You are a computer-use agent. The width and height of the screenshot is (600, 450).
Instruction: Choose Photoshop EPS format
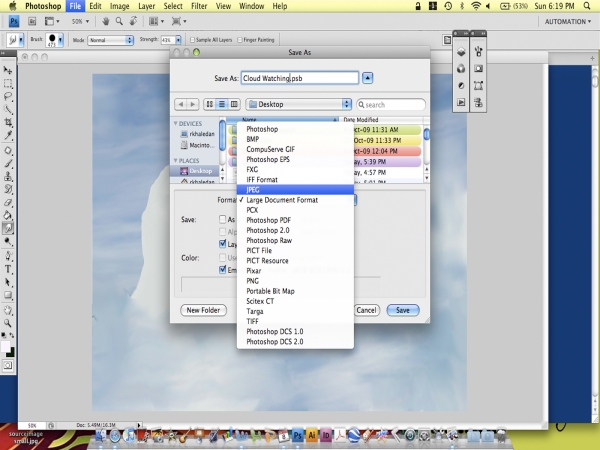point(295,159)
